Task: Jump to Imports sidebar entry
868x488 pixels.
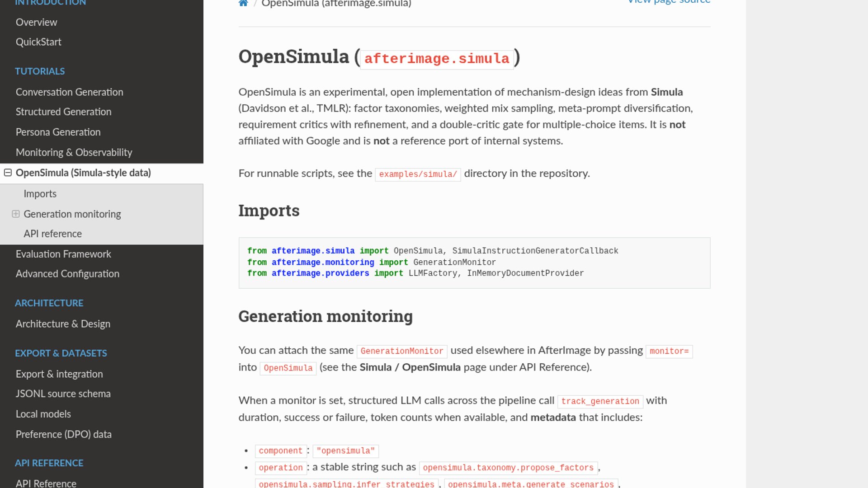Action: pos(40,194)
